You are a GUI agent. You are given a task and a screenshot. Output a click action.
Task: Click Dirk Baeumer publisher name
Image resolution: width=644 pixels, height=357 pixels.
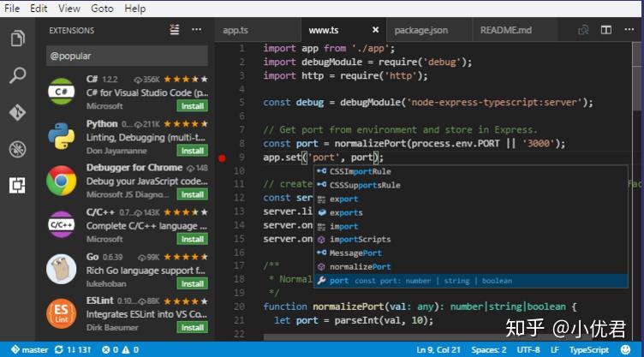(112, 327)
